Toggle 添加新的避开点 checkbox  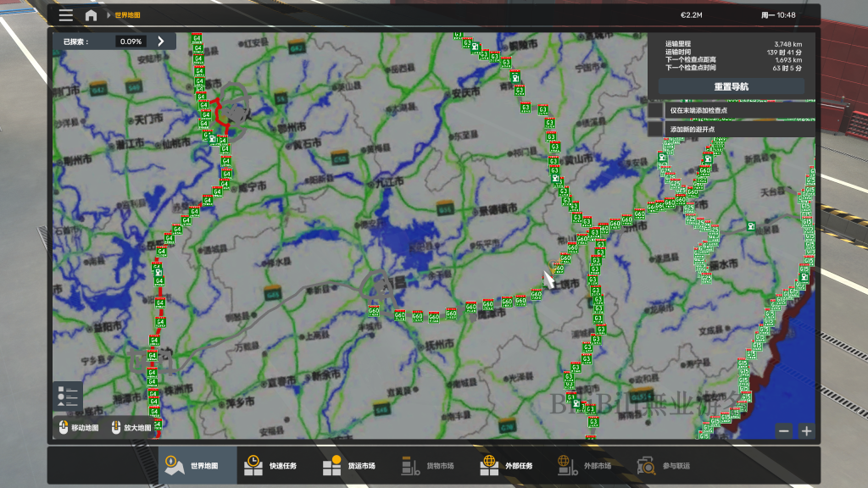tap(655, 129)
